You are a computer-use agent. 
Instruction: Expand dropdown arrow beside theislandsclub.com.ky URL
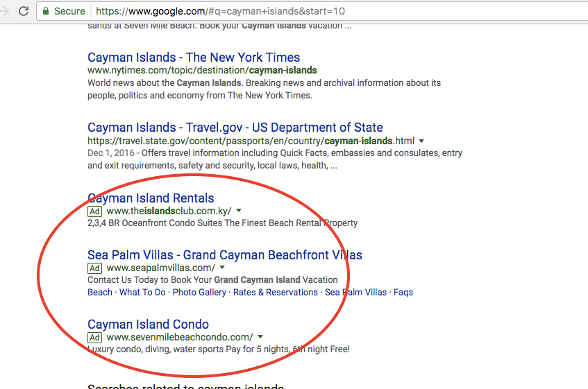click(x=239, y=211)
